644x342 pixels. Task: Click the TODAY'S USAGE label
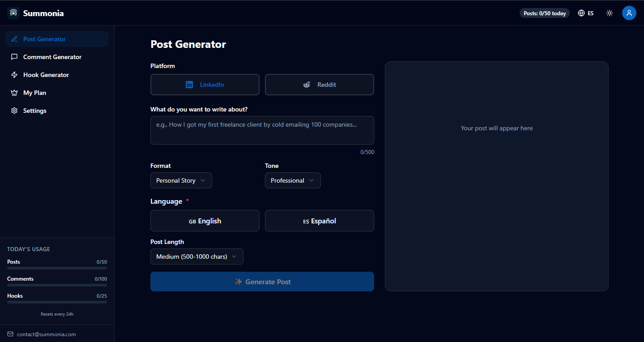pos(29,249)
